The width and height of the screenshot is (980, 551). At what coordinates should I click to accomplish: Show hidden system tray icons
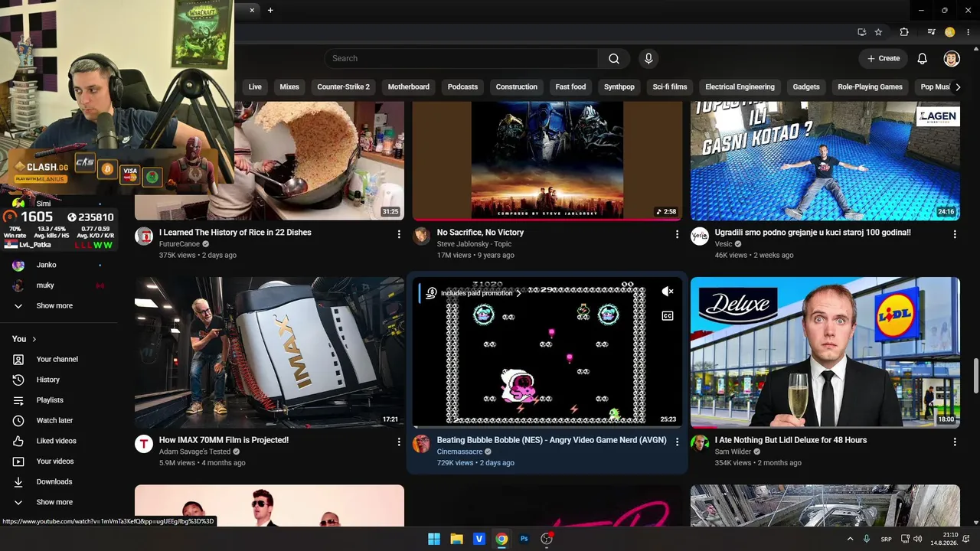(x=850, y=539)
